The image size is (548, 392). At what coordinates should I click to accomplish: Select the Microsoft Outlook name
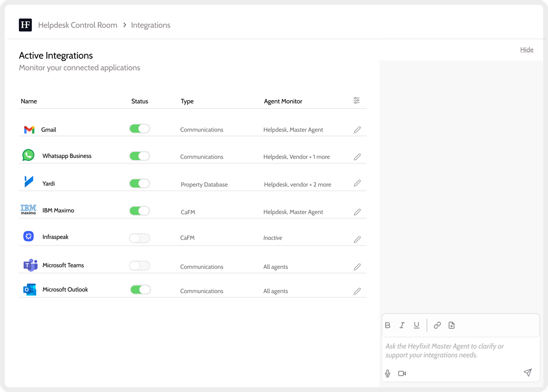[x=65, y=290]
